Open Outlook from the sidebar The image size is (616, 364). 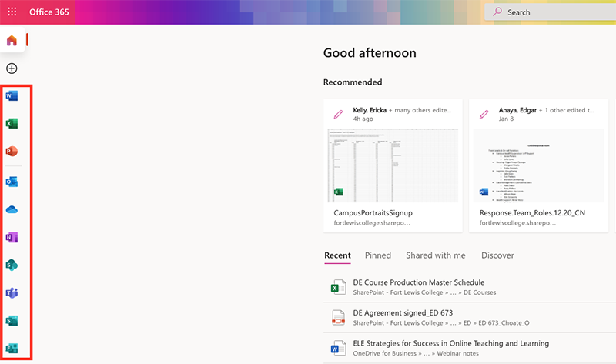12,182
